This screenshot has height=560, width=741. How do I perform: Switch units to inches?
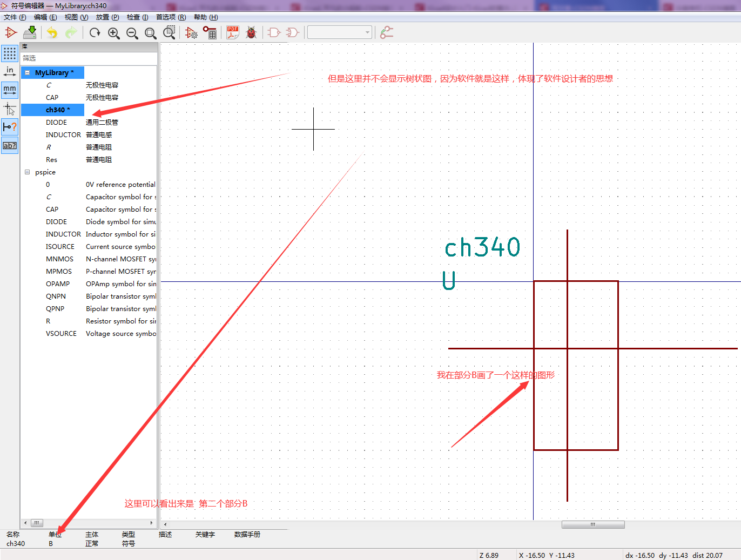pos(10,71)
